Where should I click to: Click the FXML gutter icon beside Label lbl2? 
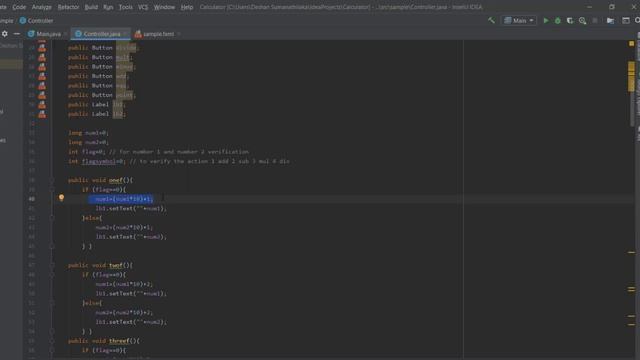(42, 114)
